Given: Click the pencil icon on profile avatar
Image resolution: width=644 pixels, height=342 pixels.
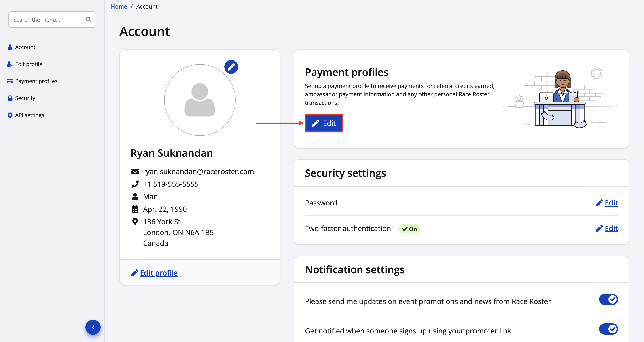Looking at the screenshot, I should (231, 67).
